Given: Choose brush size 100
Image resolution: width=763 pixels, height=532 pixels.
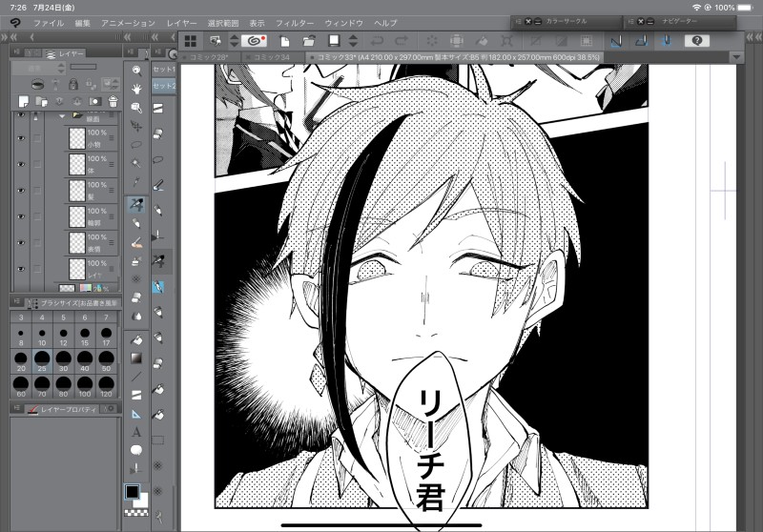Looking at the screenshot, I should pos(85,386).
